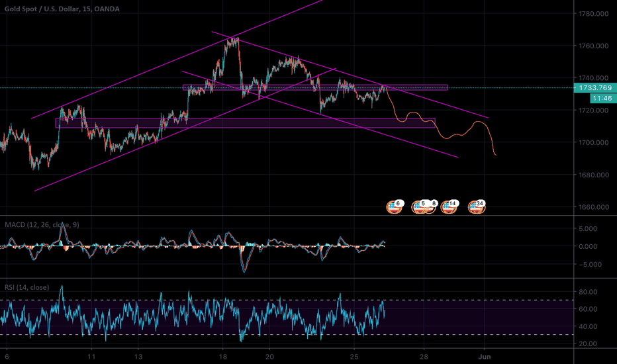Open the economic event icon badged 5

pyautogui.click(x=418, y=206)
